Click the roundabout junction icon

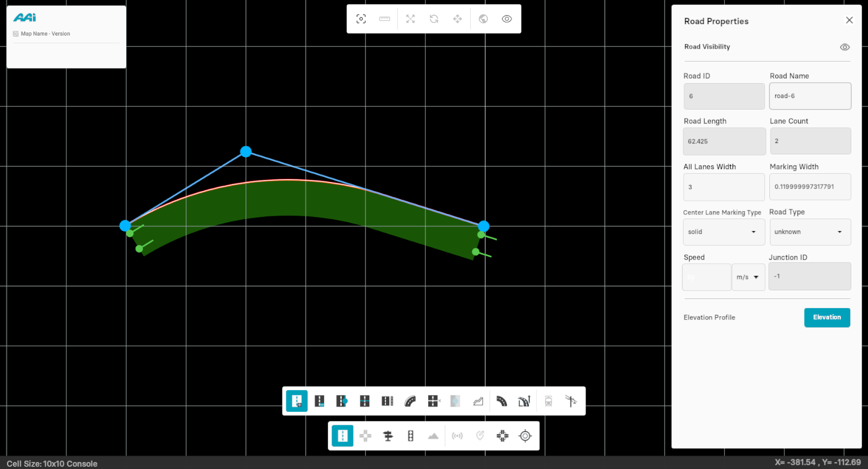coord(502,436)
